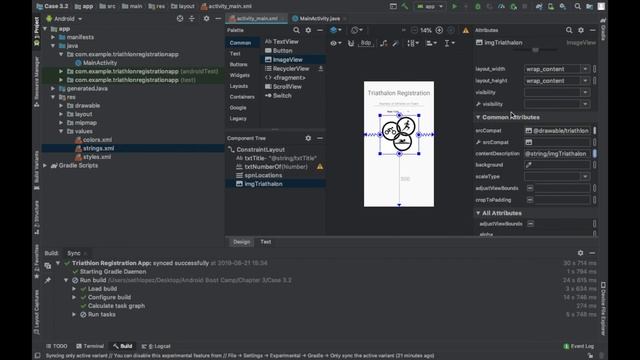The height and width of the screenshot is (360, 640).
Task: Click the Debug app bug icon
Action: tap(478, 7)
